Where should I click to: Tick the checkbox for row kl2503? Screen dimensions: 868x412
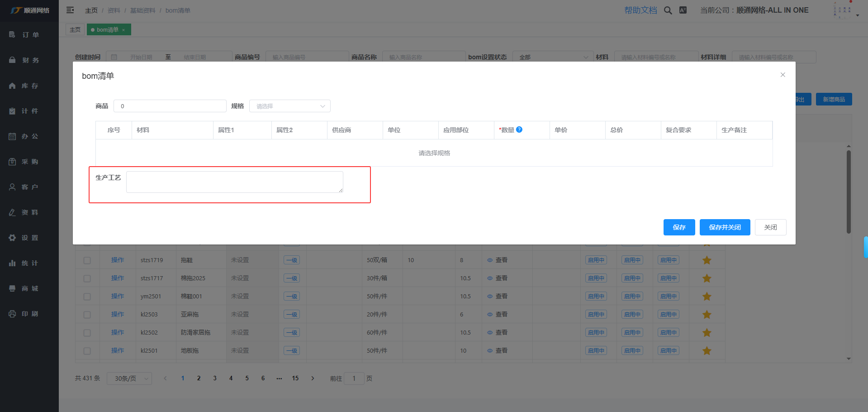[87, 315]
